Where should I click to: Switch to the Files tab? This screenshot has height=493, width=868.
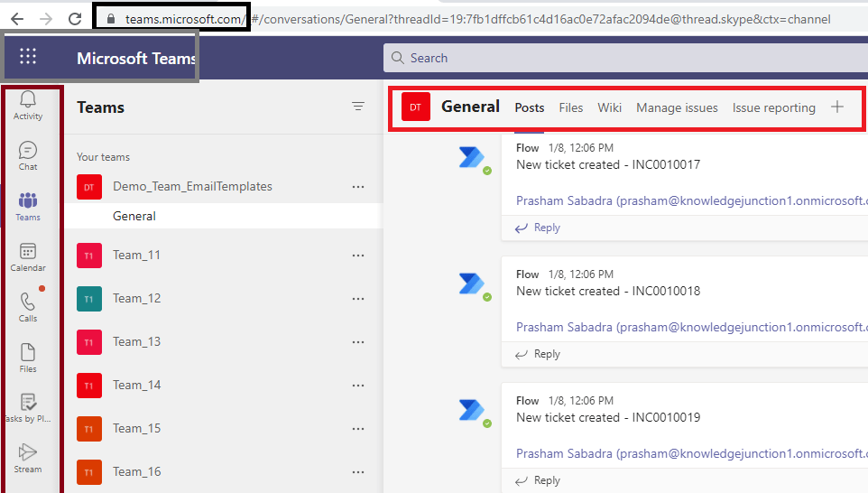[x=571, y=108]
